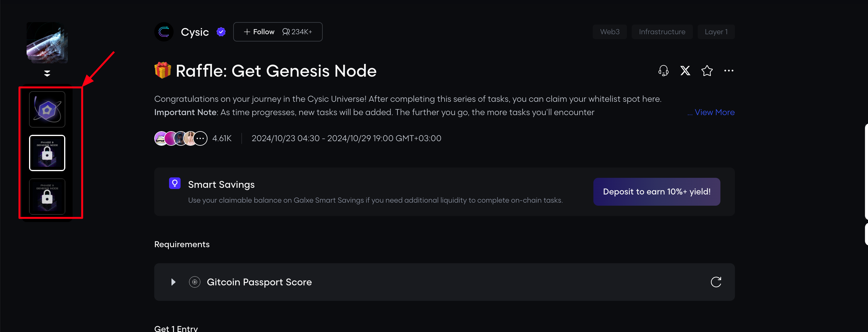Open the support headset icon
Image resolution: width=868 pixels, height=332 pixels.
[663, 71]
